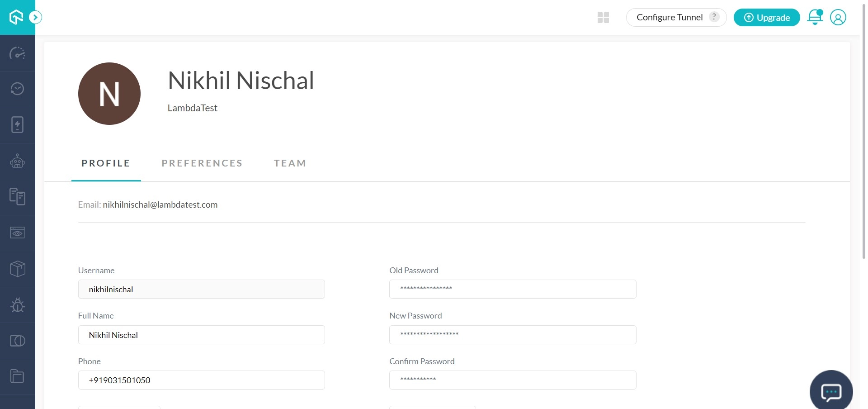Open the mobile app testing lightning icon
The height and width of the screenshot is (409, 868).
pos(17,125)
